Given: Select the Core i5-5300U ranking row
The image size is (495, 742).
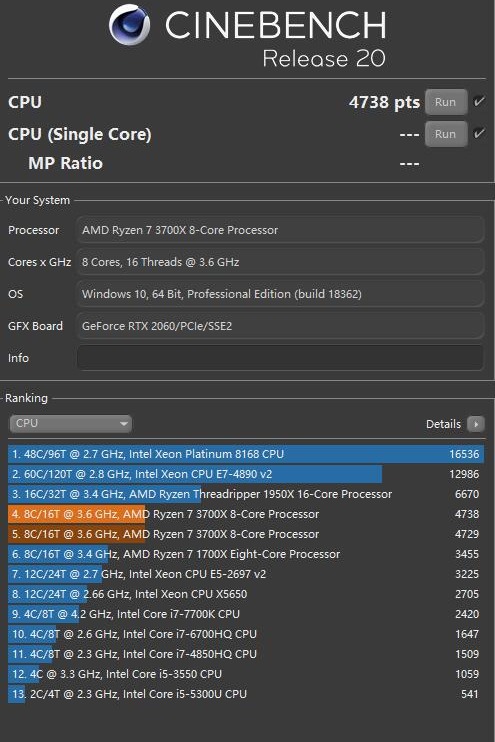Looking at the screenshot, I should point(246,694).
